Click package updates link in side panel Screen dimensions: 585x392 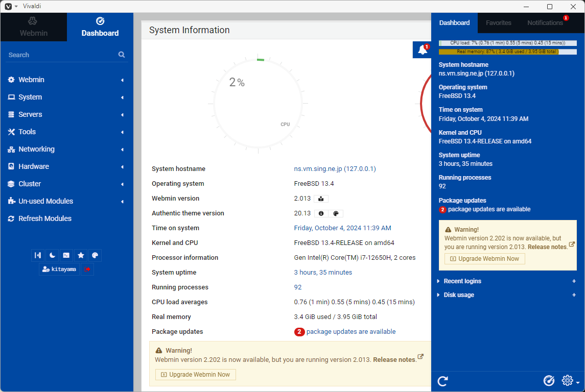pos(489,209)
